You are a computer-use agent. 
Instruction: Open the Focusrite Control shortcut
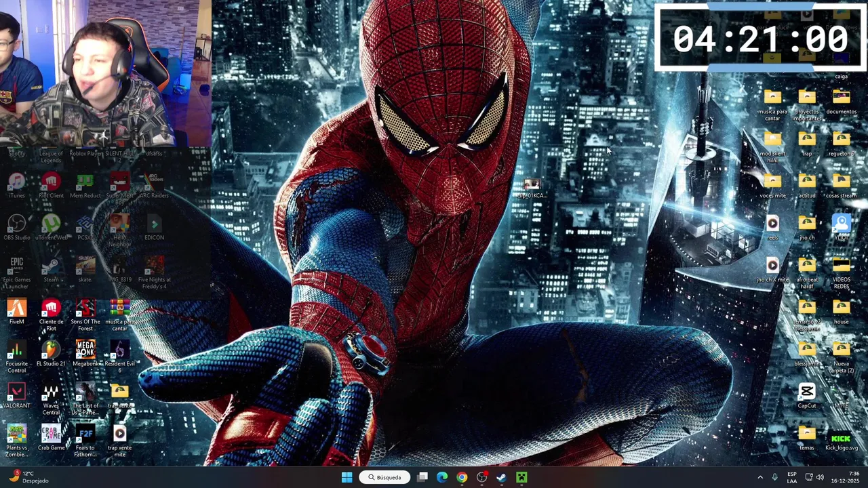point(17,357)
